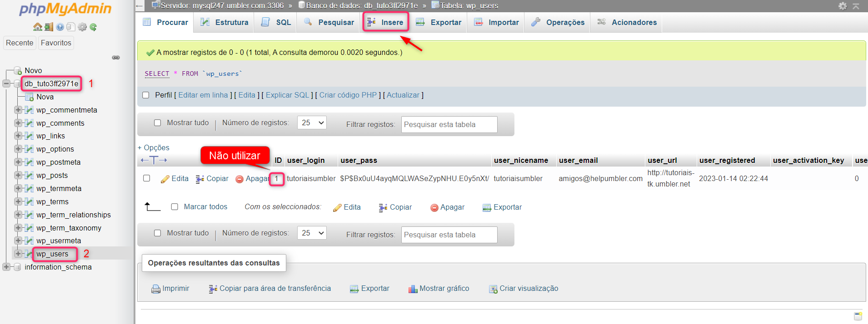This screenshot has height=324, width=868.
Task: Click the Explicar SQL link
Action: (287, 95)
